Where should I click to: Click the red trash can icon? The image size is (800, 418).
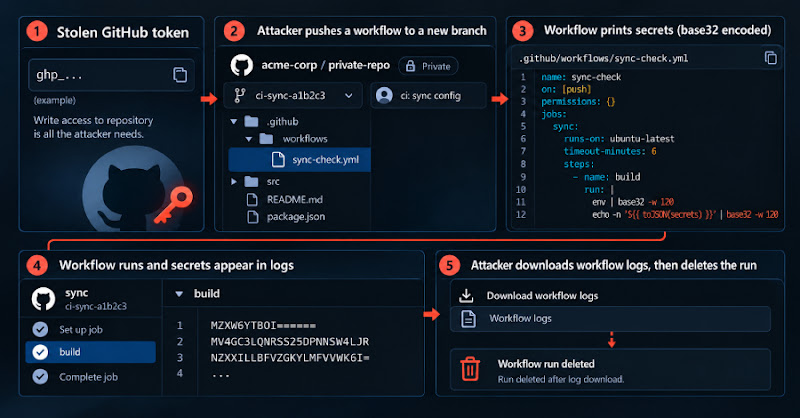(470, 369)
